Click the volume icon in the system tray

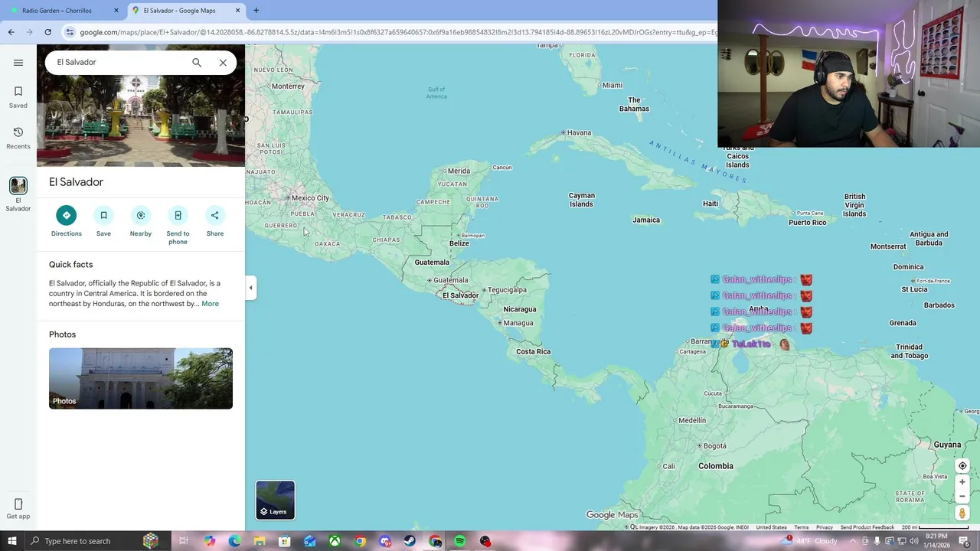click(914, 541)
